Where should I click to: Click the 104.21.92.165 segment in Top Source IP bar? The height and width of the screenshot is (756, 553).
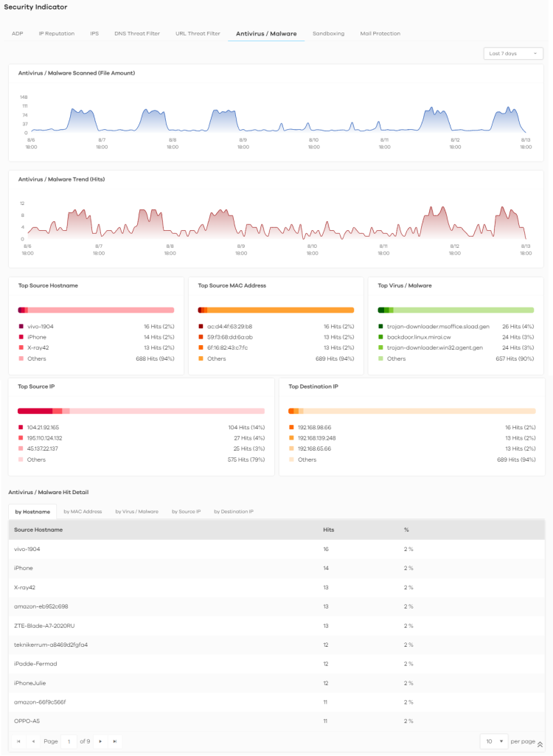35,411
